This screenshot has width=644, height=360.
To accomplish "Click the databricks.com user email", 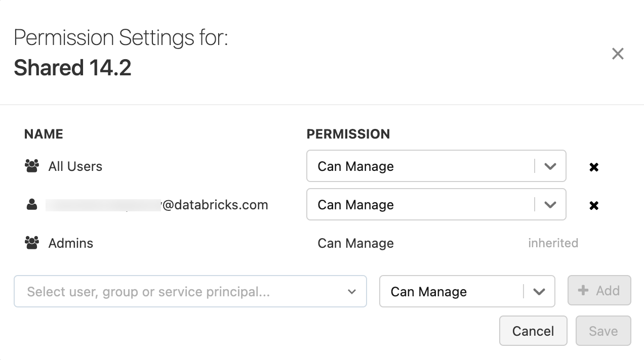I will coord(214,205).
